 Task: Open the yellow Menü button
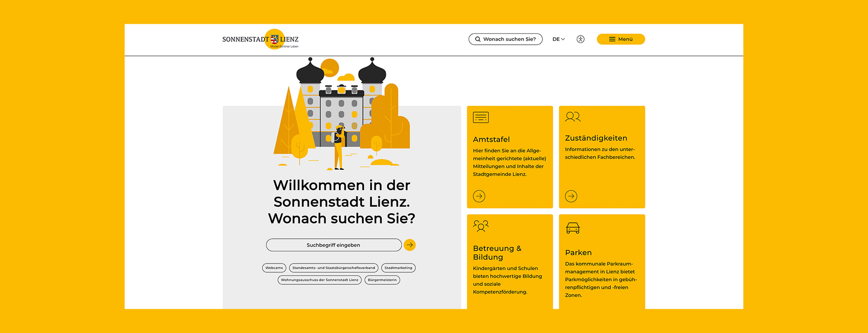[x=621, y=39]
